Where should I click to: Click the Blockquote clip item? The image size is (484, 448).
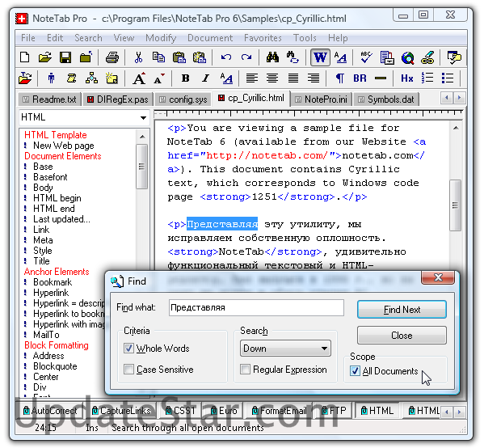(55, 366)
